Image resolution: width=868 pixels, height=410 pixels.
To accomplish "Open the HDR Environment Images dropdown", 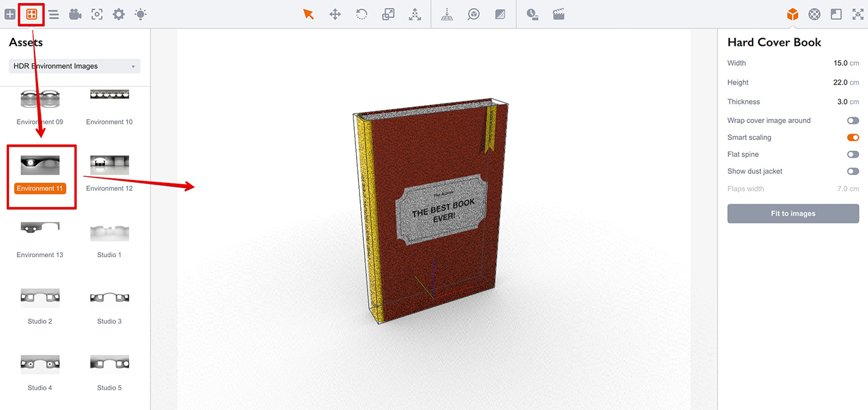I will [74, 66].
